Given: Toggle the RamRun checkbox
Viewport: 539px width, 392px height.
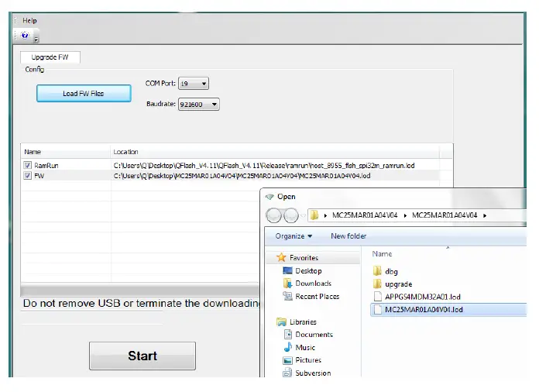Looking at the screenshot, I should point(28,165).
